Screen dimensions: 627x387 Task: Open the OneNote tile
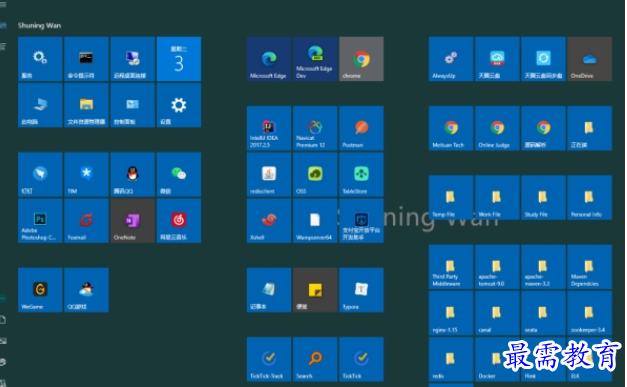(132, 221)
